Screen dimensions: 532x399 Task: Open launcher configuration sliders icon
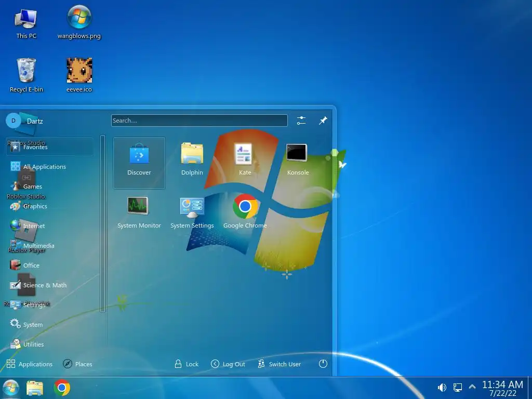[x=301, y=121]
